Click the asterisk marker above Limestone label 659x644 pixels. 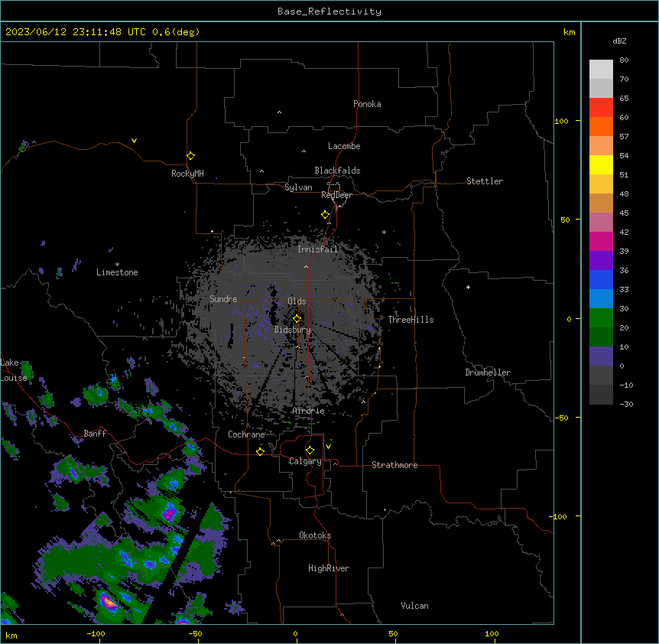(117, 265)
